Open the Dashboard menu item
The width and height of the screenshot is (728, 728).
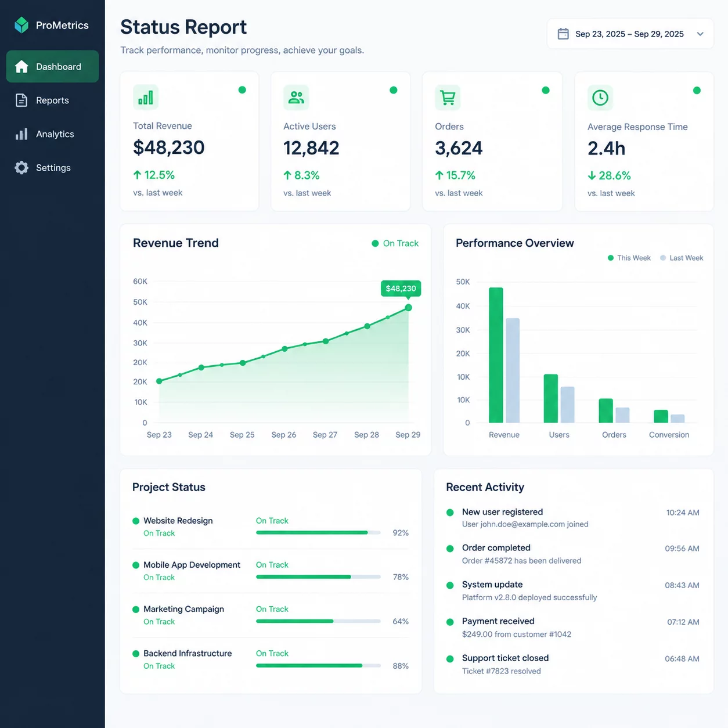click(x=52, y=66)
